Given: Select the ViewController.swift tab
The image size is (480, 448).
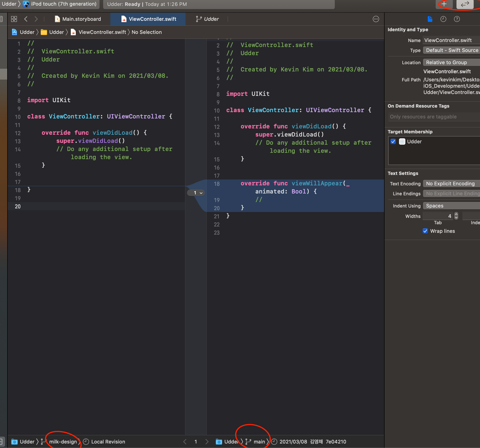Looking at the screenshot, I should pos(148,19).
